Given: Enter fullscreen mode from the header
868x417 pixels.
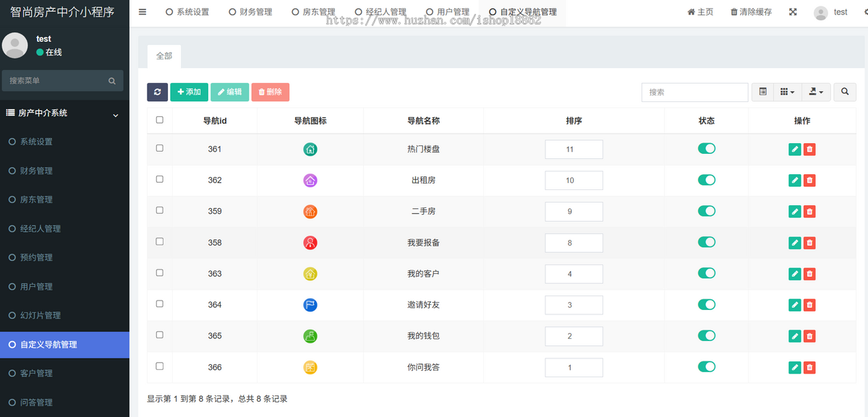Looking at the screenshot, I should 793,12.
